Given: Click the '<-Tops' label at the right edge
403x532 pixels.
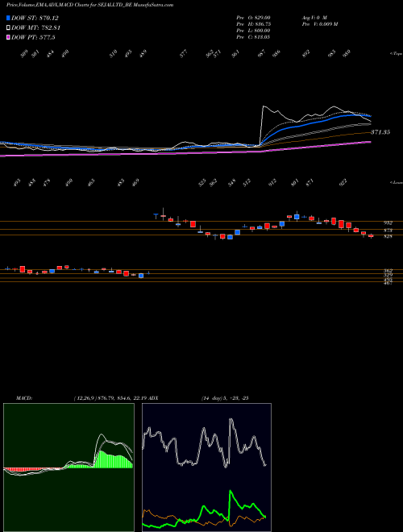Looking at the screenshot, I should pos(397,54).
